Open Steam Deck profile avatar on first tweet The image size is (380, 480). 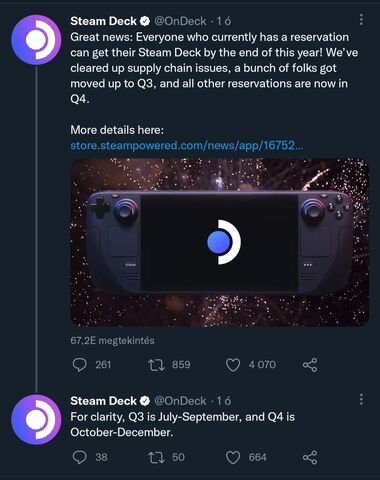coord(36,40)
